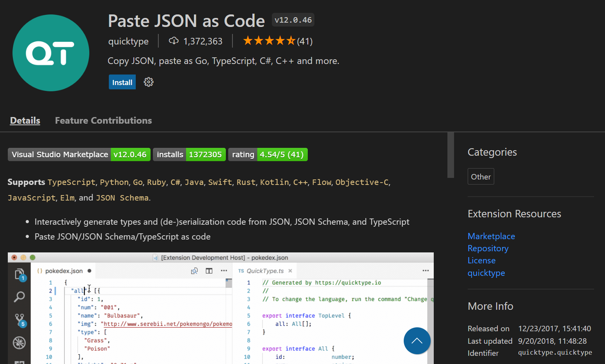The height and width of the screenshot is (364, 605).
Task: Open more actions menu in QuickType.ts editor
Action: 425,270
